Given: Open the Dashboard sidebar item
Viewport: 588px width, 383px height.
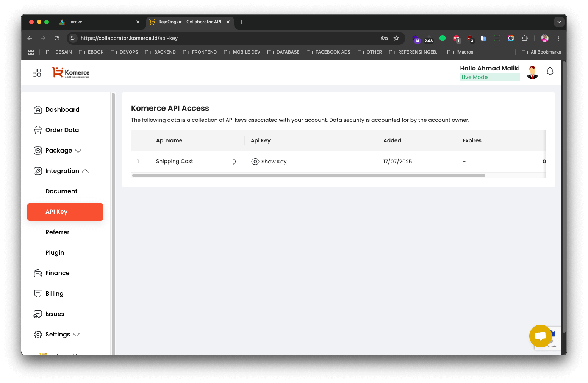Looking at the screenshot, I should (x=63, y=110).
